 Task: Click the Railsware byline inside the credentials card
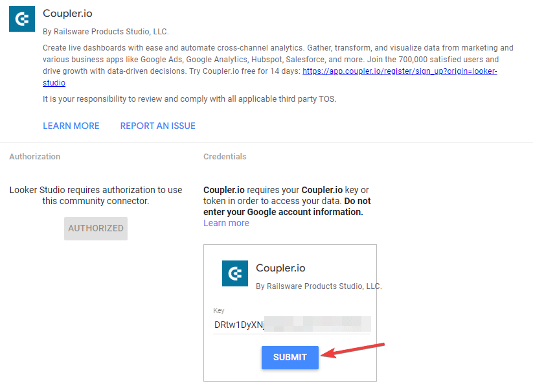click(319, 286)
